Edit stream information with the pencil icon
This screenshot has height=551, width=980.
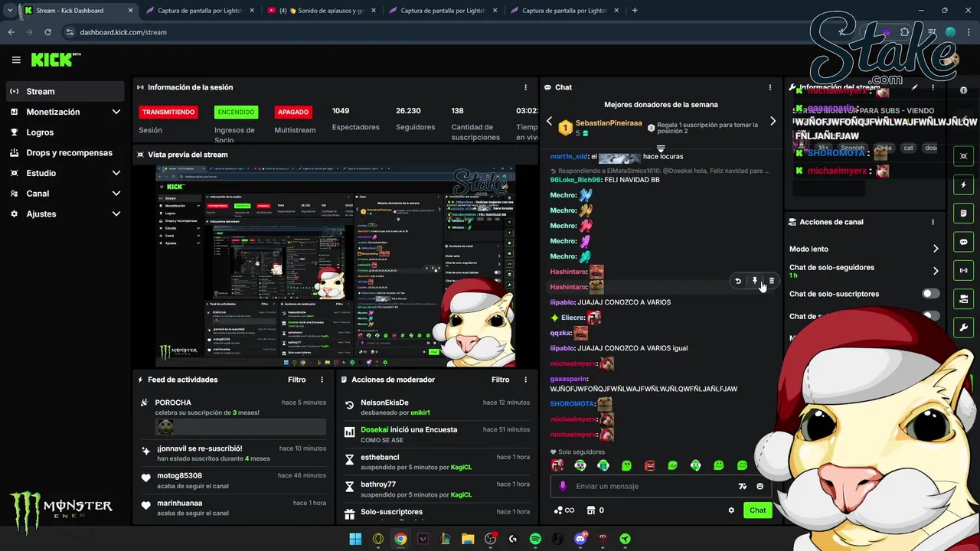(x=914, y=87)
